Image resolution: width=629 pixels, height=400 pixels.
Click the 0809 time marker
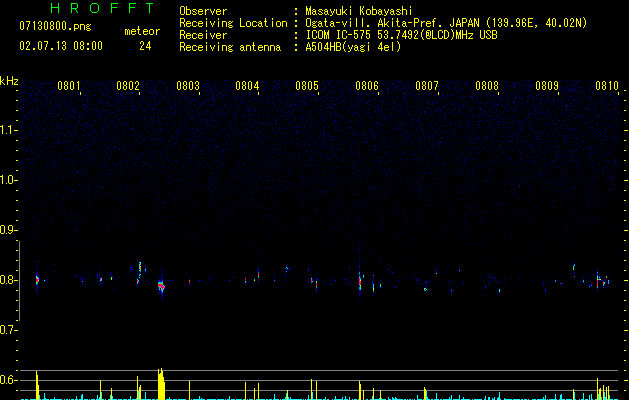(547, 85)
